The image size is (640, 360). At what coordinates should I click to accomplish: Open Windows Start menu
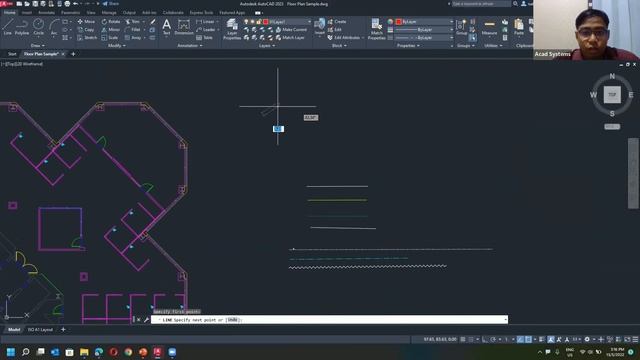[11, 352]
